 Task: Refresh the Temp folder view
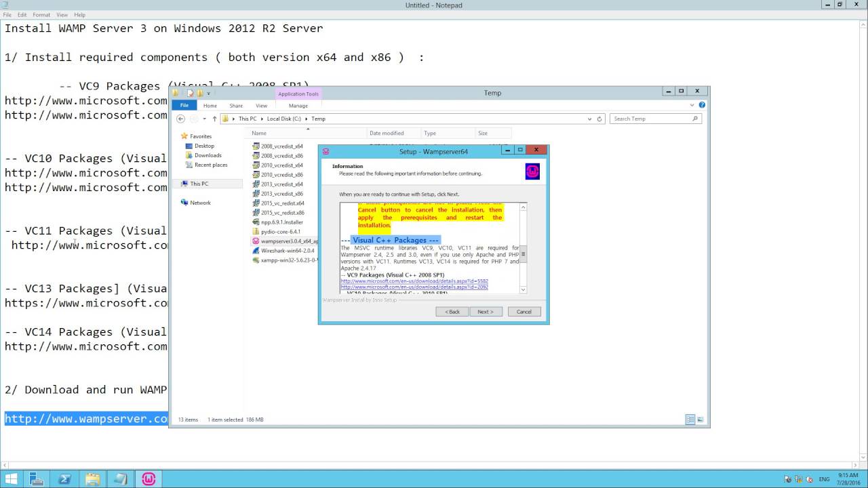click(x=599, y=119)
